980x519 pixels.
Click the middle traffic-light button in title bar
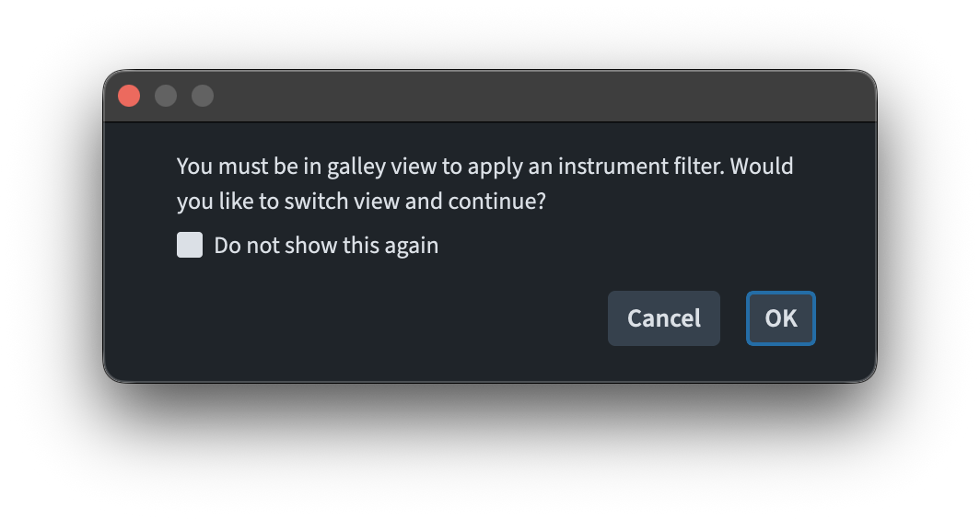point(166,96)
